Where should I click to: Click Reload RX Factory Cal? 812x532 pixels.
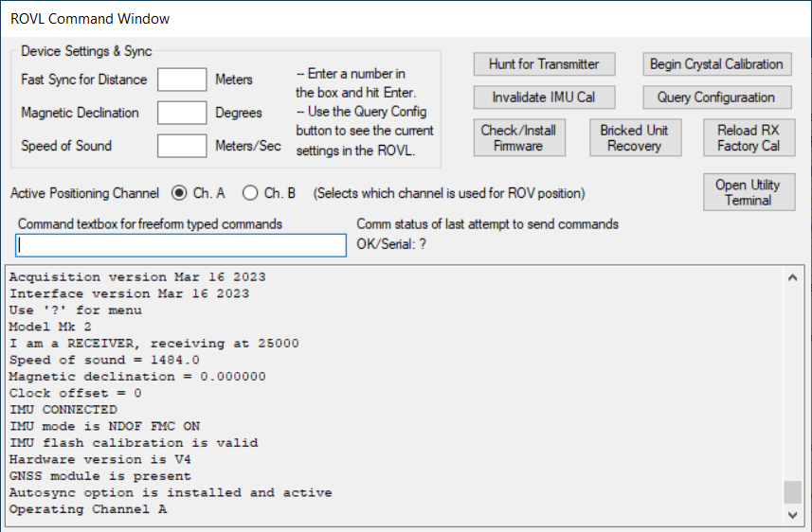[749, 138]
